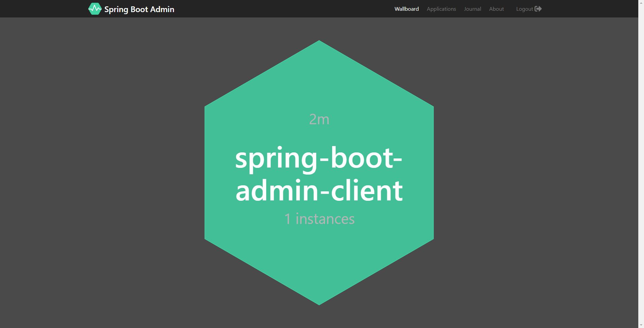Open the Spring Boot Admin brand title

[x=139, y=9]
